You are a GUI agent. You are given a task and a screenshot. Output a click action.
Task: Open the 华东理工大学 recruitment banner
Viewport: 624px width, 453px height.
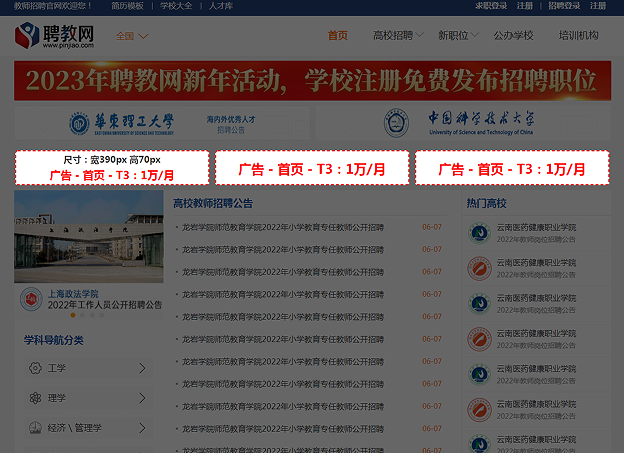pos(162,123)
